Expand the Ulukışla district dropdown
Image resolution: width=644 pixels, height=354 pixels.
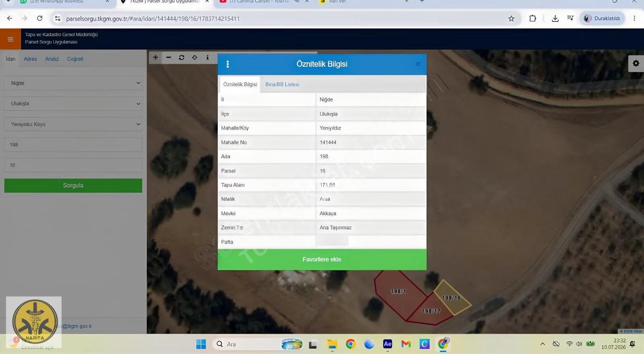[73, 103]
